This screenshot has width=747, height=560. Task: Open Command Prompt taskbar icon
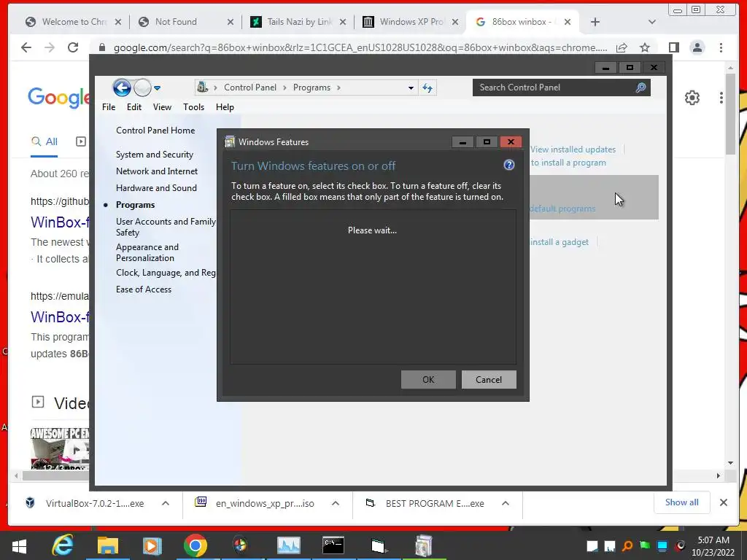[333, 545]
